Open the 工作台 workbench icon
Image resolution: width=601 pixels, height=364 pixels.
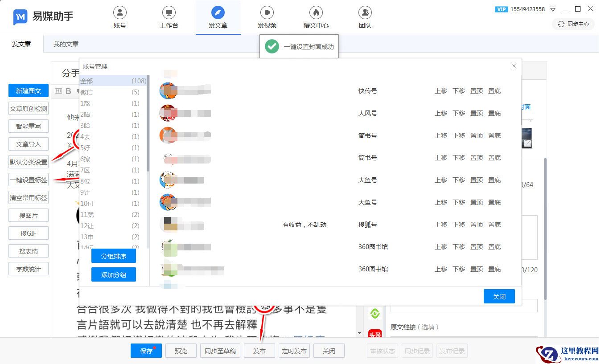[x=169, y=17]
